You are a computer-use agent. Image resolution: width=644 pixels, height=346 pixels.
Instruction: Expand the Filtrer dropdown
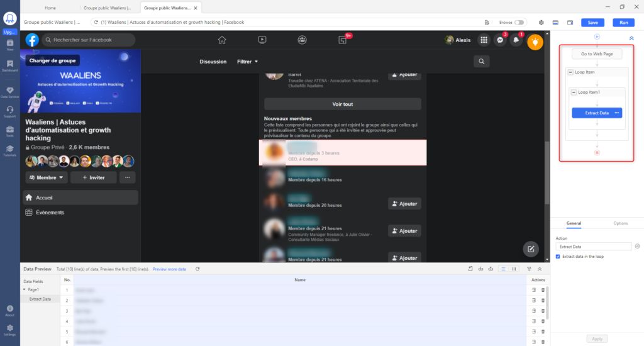point(248,62)
